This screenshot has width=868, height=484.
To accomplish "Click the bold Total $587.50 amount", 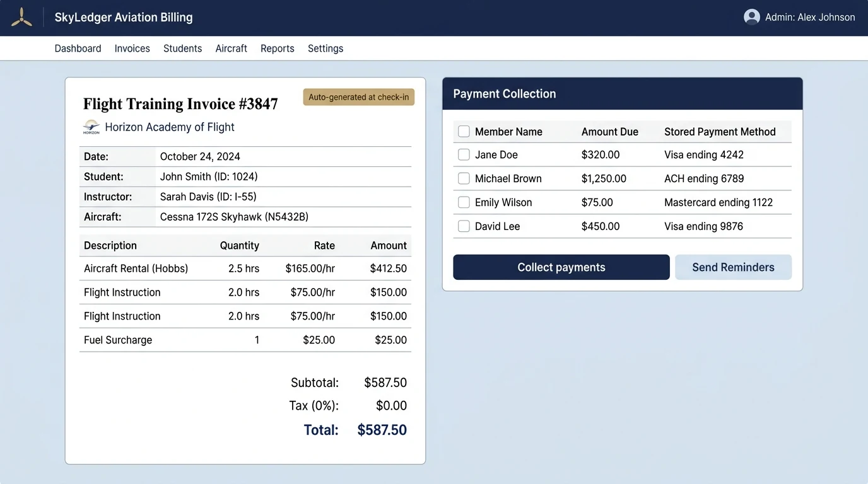I will (382, 430).
